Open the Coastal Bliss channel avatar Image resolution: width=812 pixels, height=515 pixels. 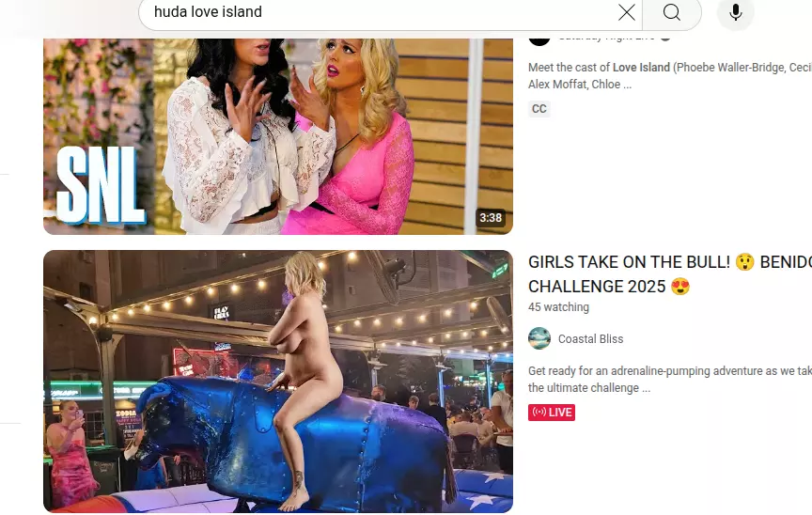539,338
